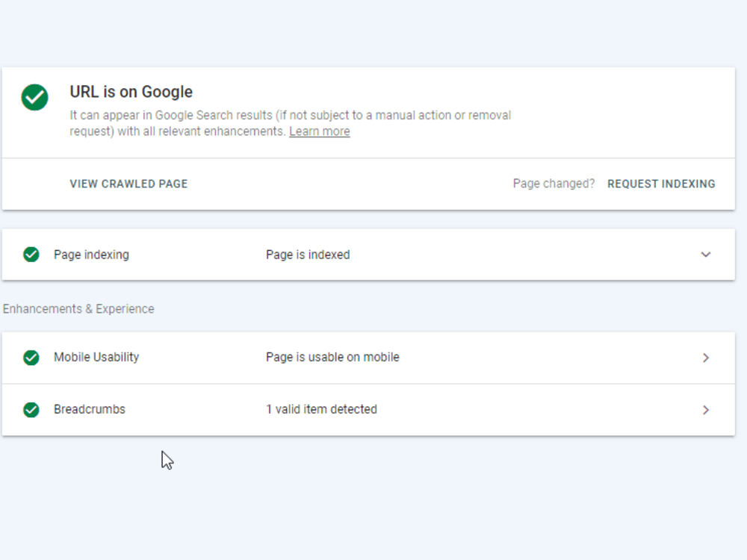Click the green check icon next to Mobile Usability

pos(31,357)
